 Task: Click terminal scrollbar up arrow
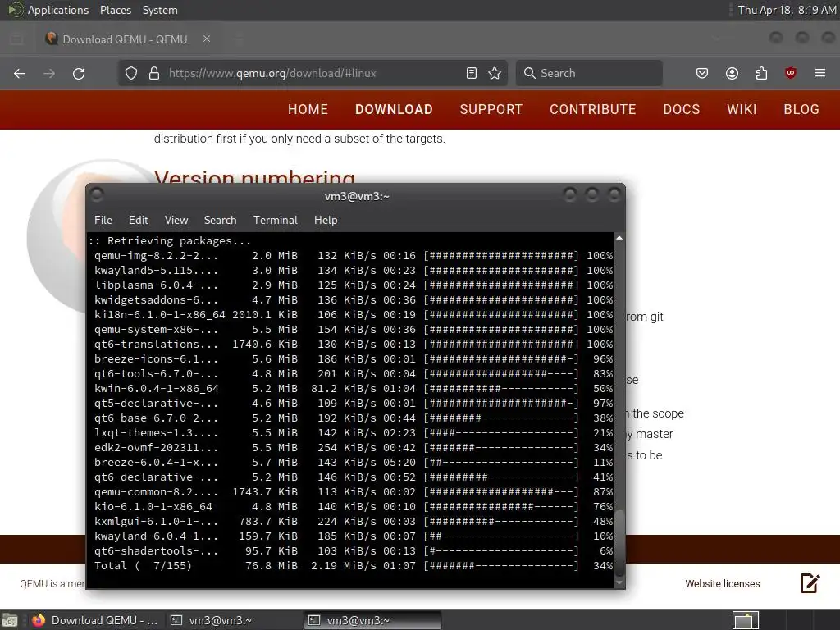(x=619, y=238)
